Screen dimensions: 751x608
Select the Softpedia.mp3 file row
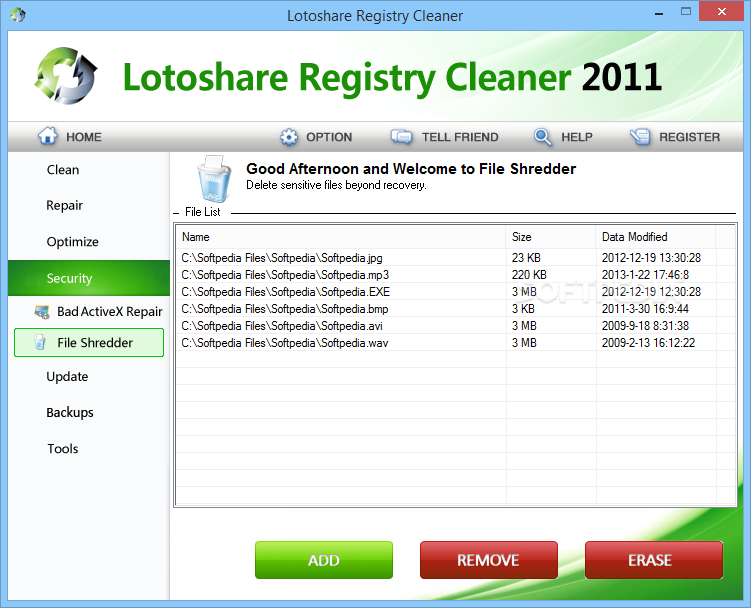[456, 275]
